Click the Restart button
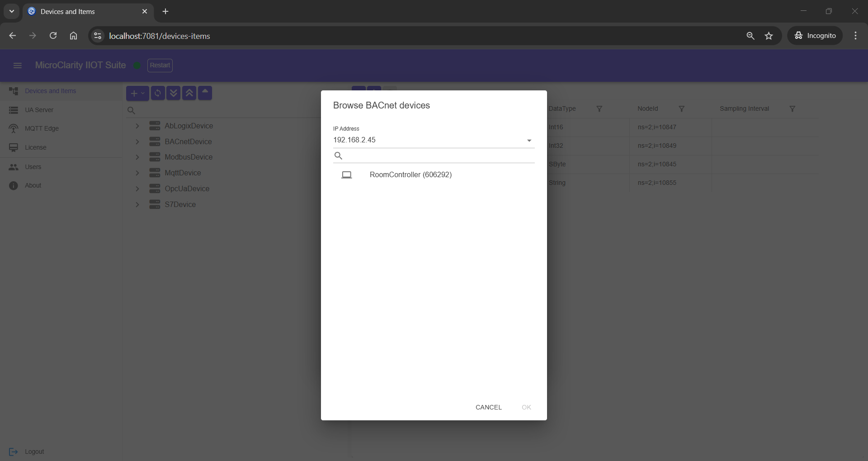868x461 pixels. click(x=160, y=66)
